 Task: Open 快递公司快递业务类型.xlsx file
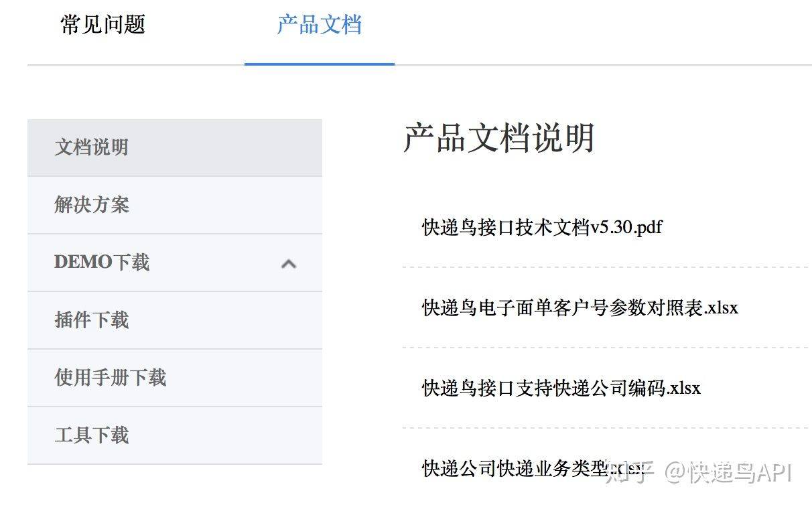point(533,468)
